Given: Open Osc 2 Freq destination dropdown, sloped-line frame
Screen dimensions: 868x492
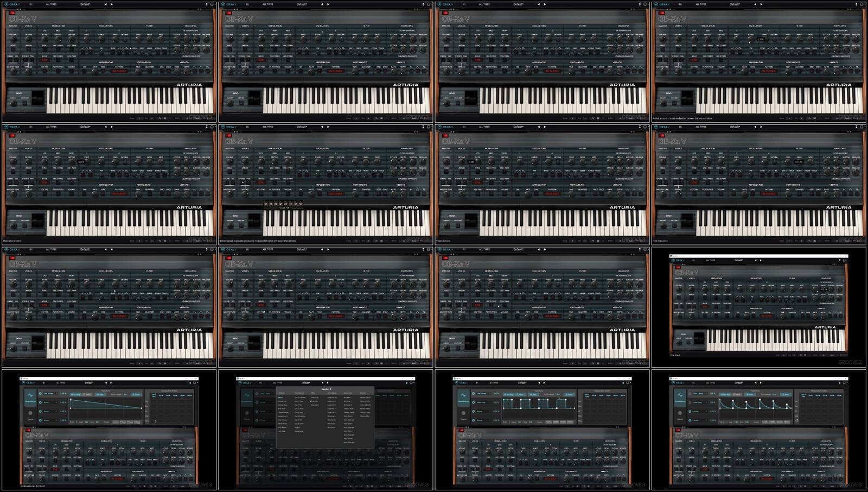Looking at the screenshot, I should coord(50,393).
